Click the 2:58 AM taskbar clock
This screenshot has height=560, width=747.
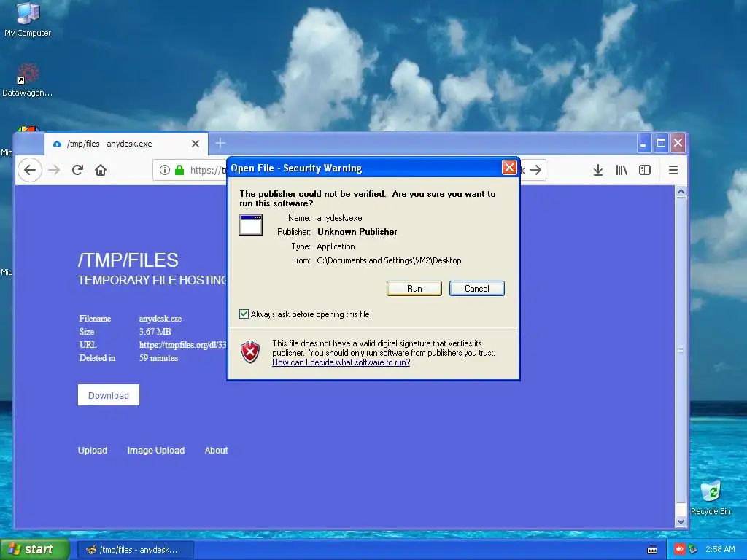tap(720, 550)
